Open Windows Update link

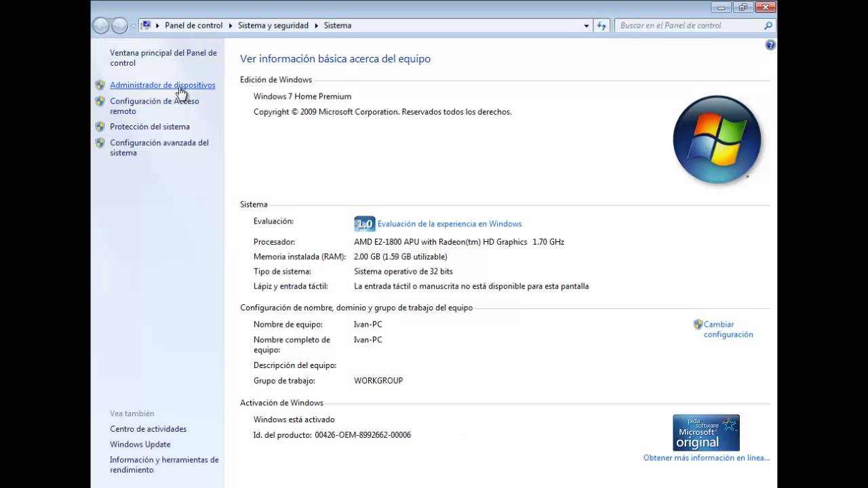point(140,445)
